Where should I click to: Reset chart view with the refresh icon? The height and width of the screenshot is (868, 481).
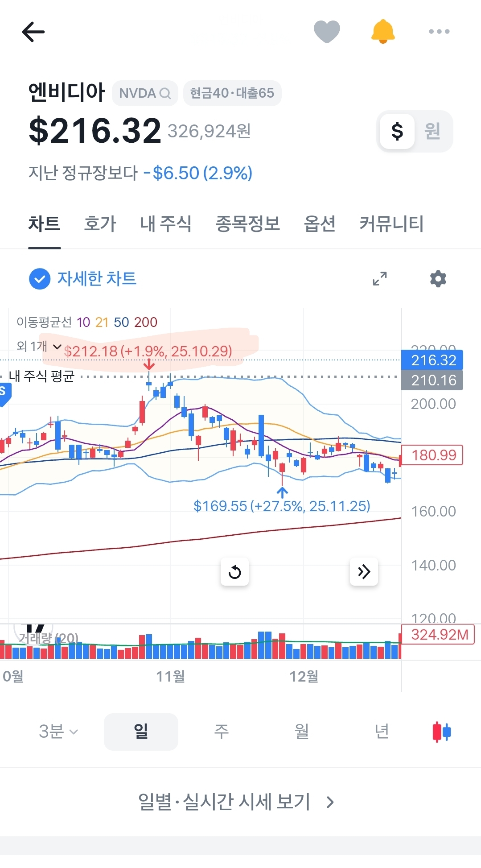point(234,571)
